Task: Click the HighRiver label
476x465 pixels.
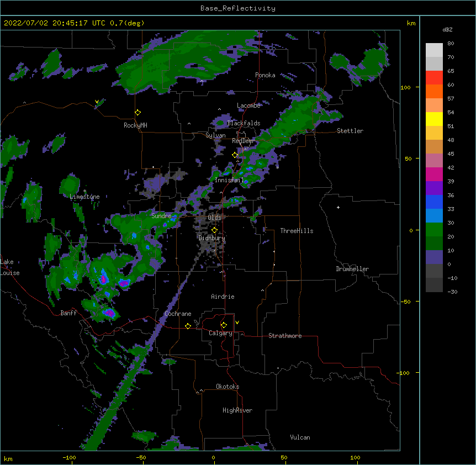Action: [237, 410]
